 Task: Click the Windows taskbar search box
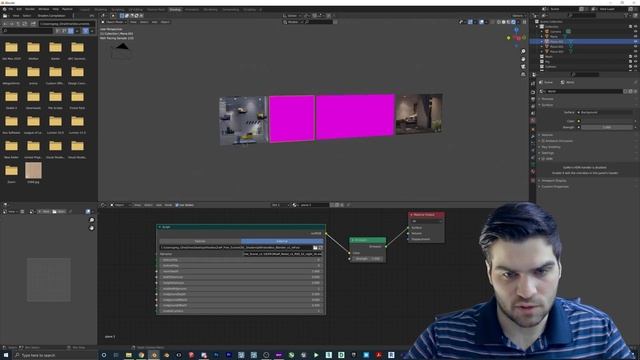55,355
